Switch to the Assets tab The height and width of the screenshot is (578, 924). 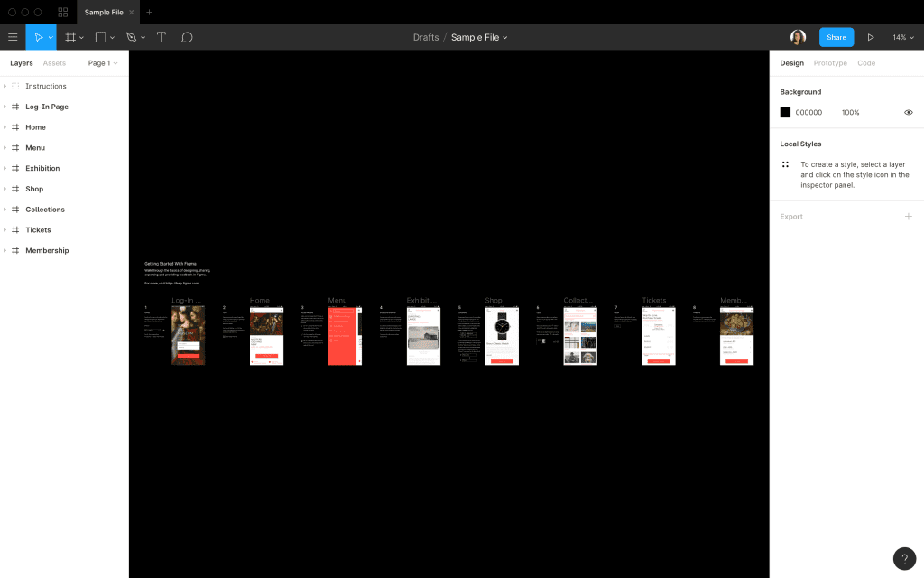(x=54, y=63)
